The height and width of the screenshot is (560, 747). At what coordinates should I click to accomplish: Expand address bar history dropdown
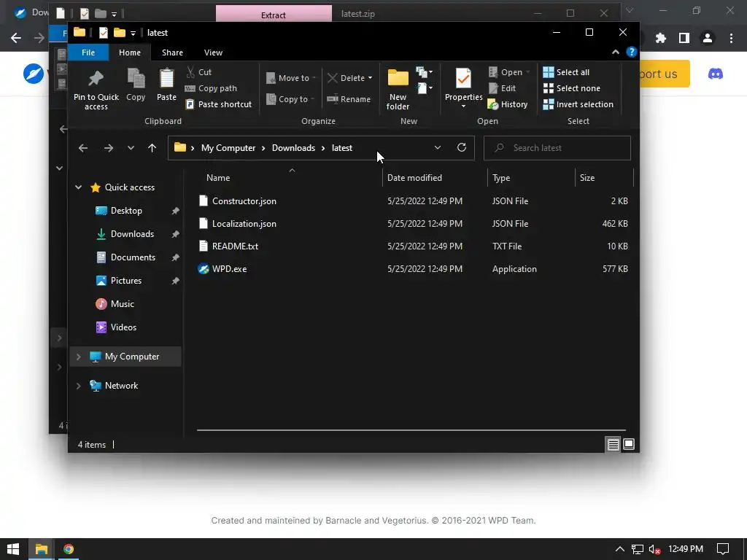pos(438,147)
